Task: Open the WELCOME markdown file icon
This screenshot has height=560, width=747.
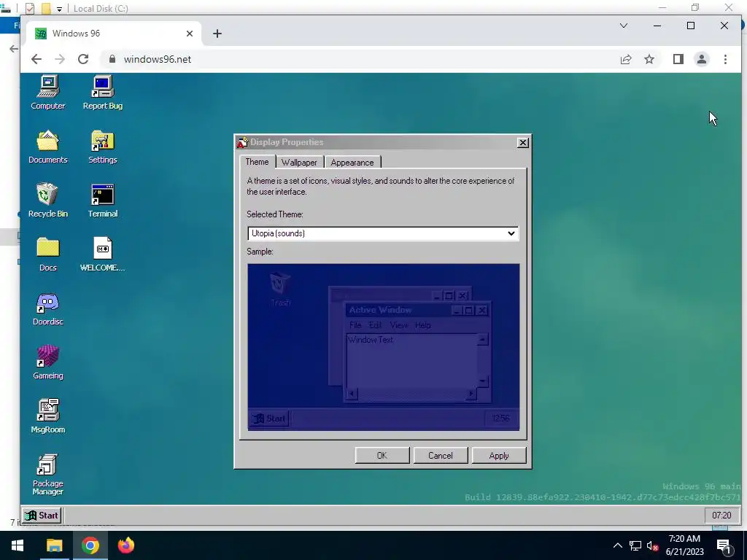Action: point(102,254)
